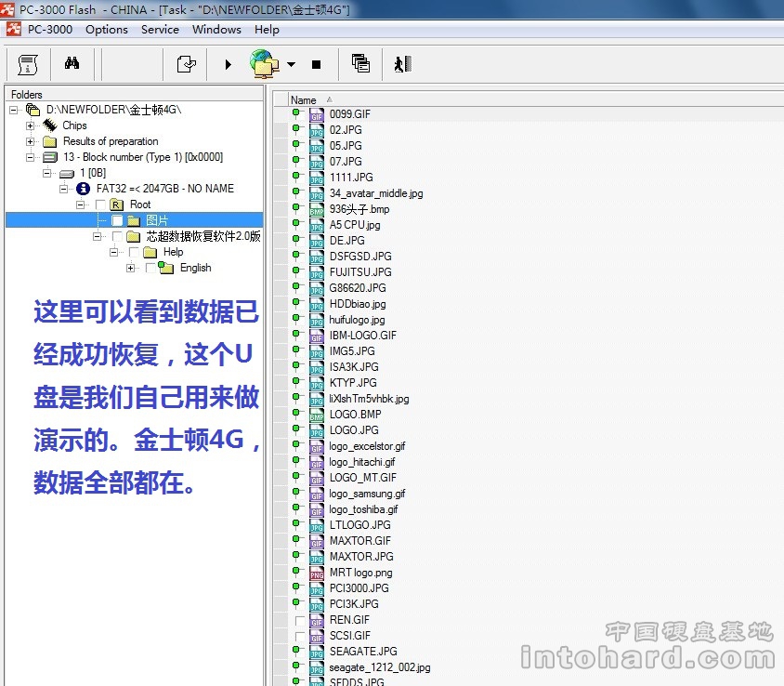Collapse the Root folder node
This screenshot has height=686, width=784.
pyautogui.click(x=81, y=204)
